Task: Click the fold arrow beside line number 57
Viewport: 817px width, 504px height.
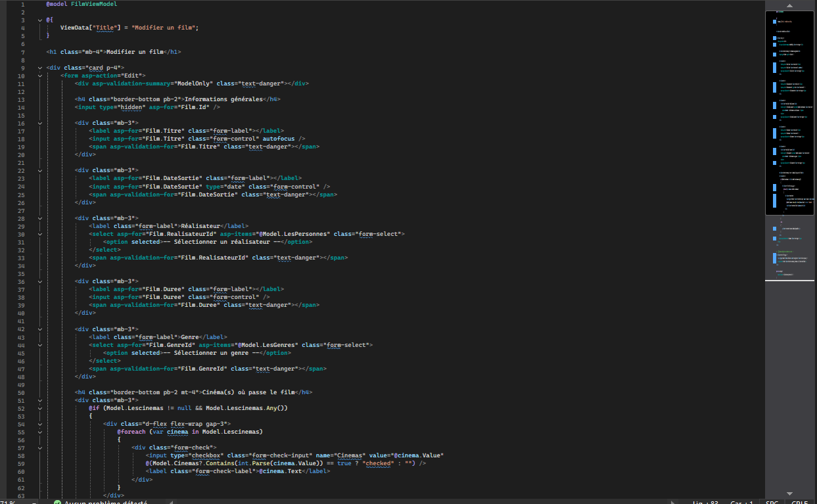Action: [x=40, y=447]
